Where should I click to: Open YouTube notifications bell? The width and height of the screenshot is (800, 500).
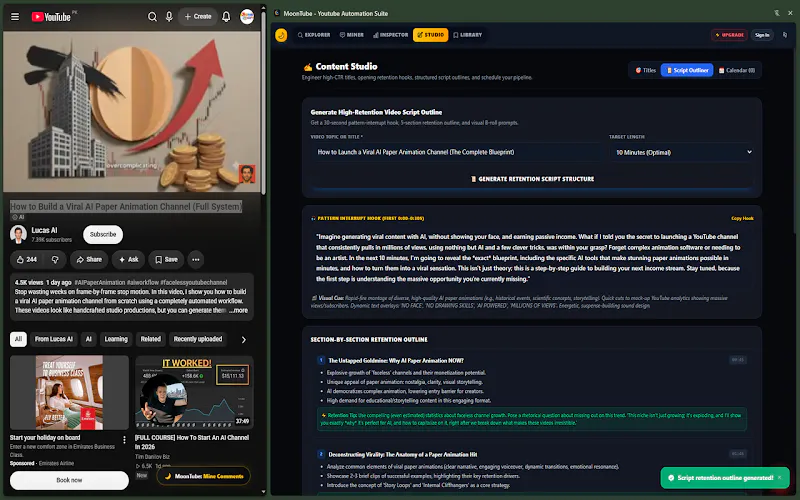click(226, 17)
